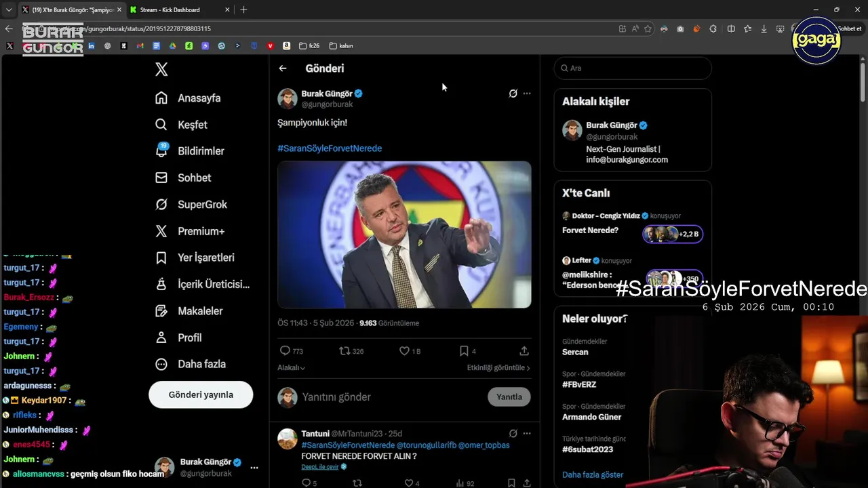Click repost icon showing 326
This screenshot has width=868, height=488.
[344, 351]
